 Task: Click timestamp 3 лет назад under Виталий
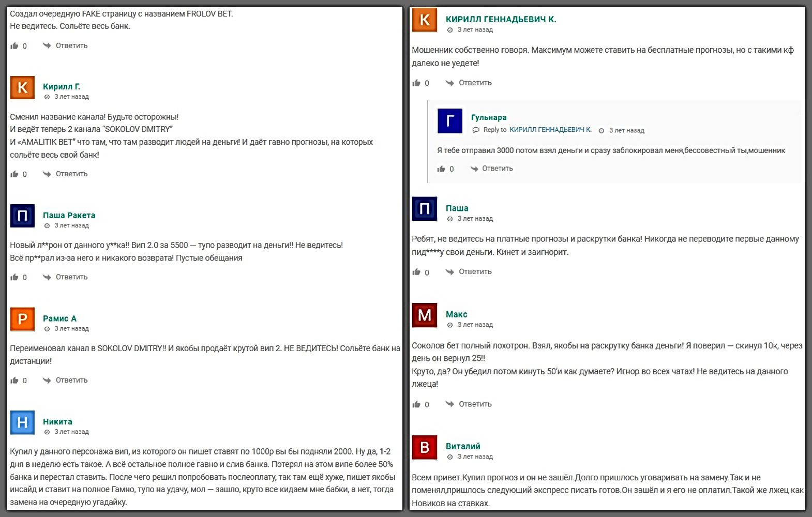pos(475,457)
